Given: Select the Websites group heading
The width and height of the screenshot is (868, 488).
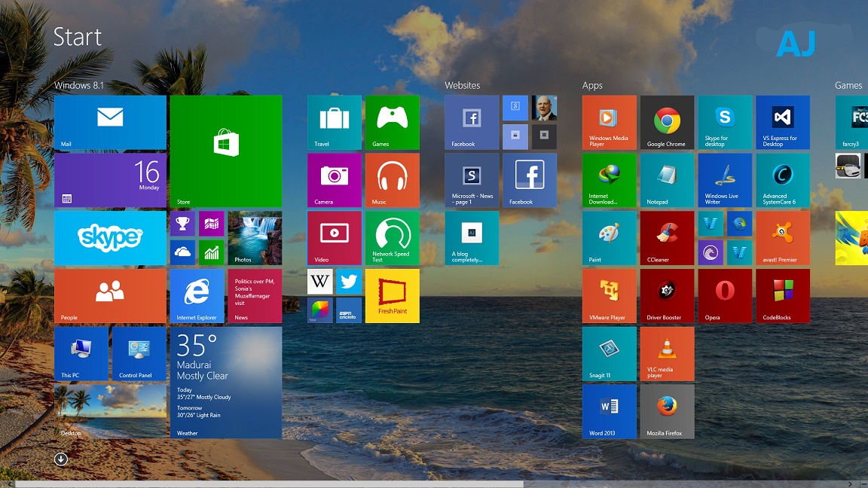Looking at the screenshot, I should (x=462, y=85).
